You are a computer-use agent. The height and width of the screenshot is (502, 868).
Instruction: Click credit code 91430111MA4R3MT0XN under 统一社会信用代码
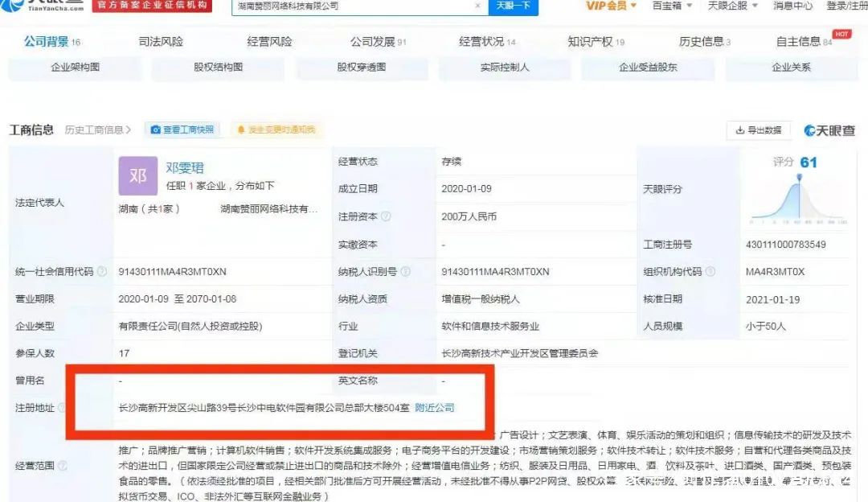coord(172,271)
